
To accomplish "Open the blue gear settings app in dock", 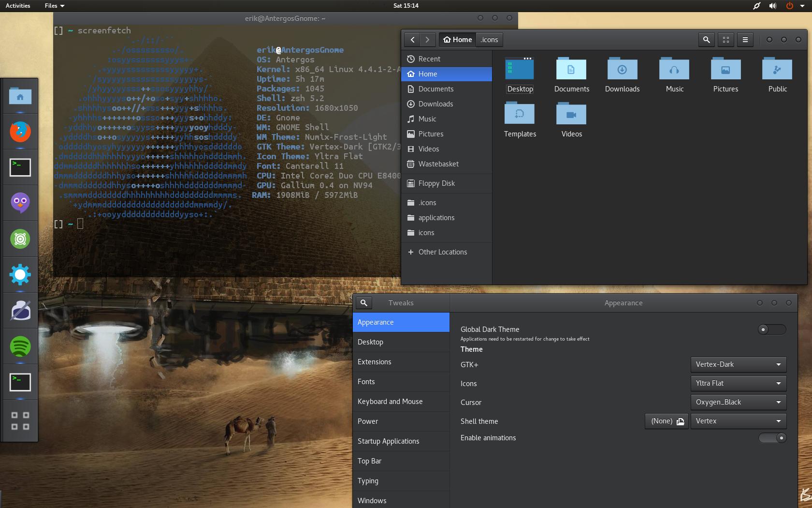I will 20,275.
